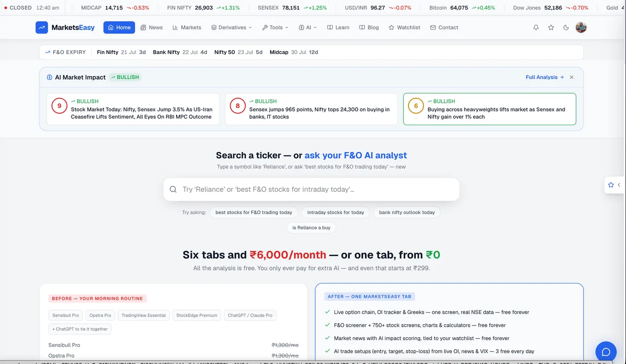Select 'best stocks for F&O trading today' suggestion
Screen dimensions: 626x364
(x=254, y=212)
